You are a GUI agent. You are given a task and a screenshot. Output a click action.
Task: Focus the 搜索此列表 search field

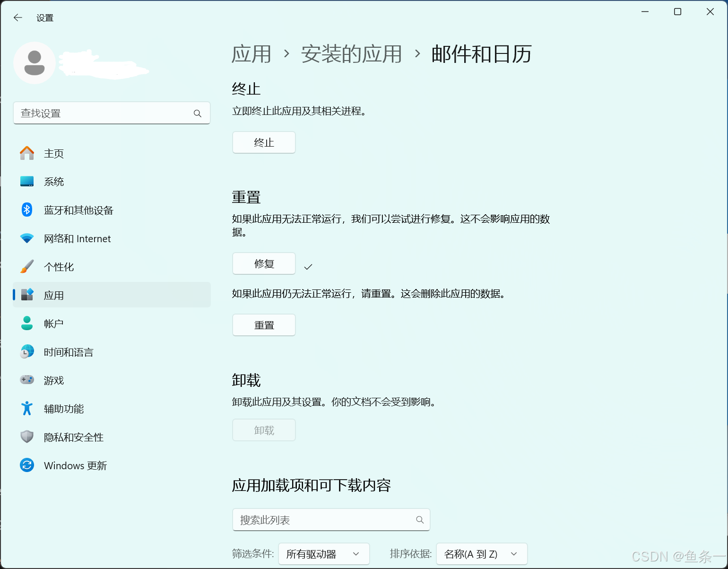coord(331,520)
